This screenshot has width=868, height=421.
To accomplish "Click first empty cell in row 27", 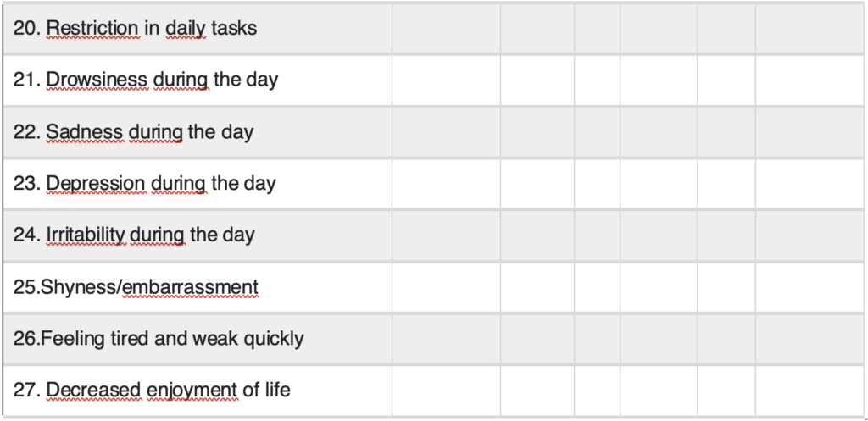I will coord(445,391).
